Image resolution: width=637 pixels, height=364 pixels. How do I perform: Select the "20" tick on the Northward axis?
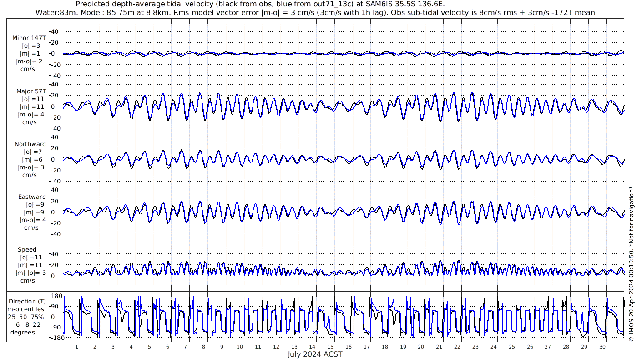(x=55, y=148)
